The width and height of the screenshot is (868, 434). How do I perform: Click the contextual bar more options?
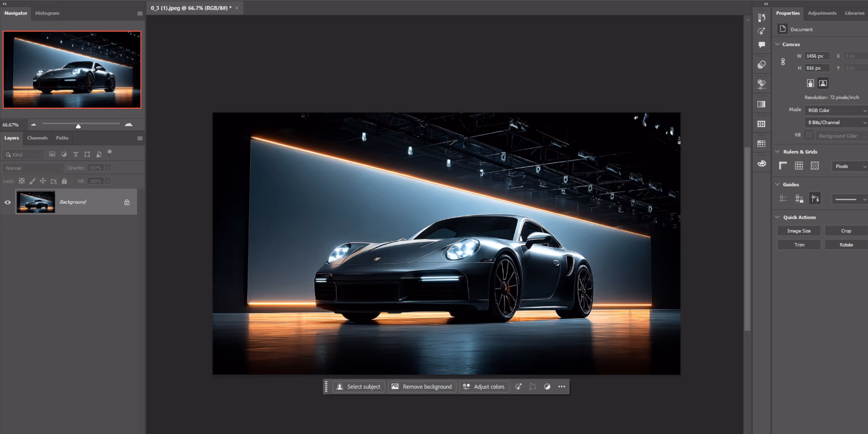(x=561, y=387)
